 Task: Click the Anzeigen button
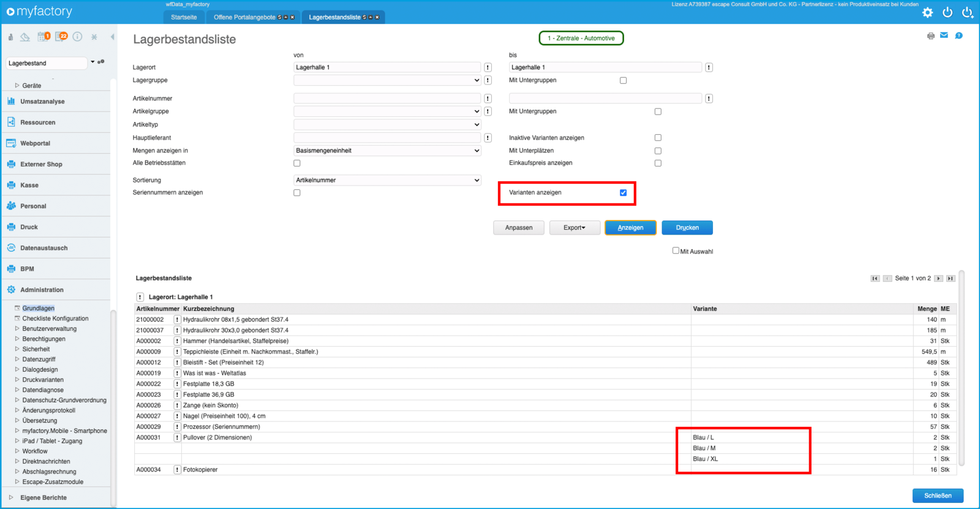click(x=630, y=228)
